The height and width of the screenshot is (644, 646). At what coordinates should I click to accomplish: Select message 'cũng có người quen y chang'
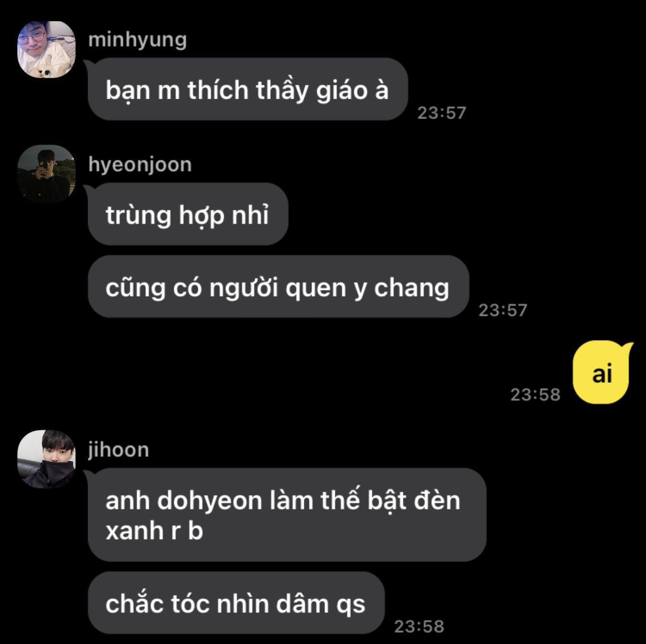(x=278, y=287)
